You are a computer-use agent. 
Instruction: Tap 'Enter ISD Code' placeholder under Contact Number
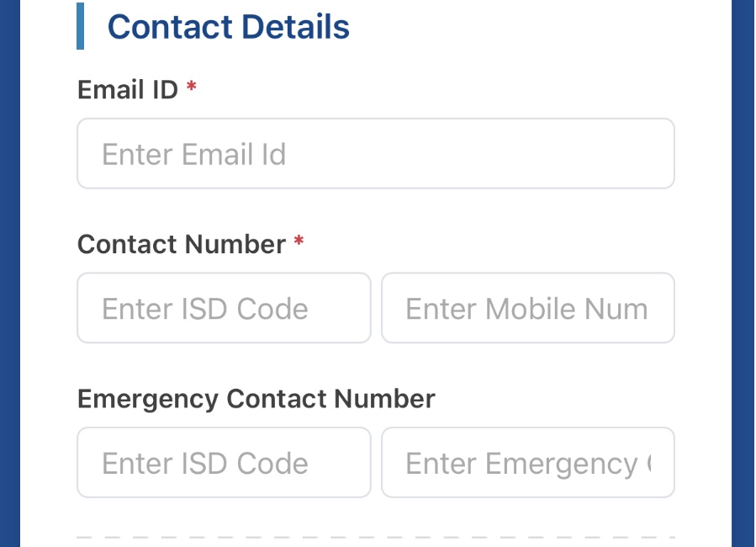(205, 309)
